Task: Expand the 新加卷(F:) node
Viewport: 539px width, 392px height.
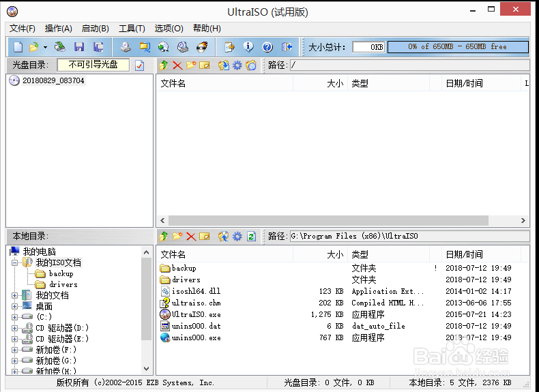Action: (14, 350)
